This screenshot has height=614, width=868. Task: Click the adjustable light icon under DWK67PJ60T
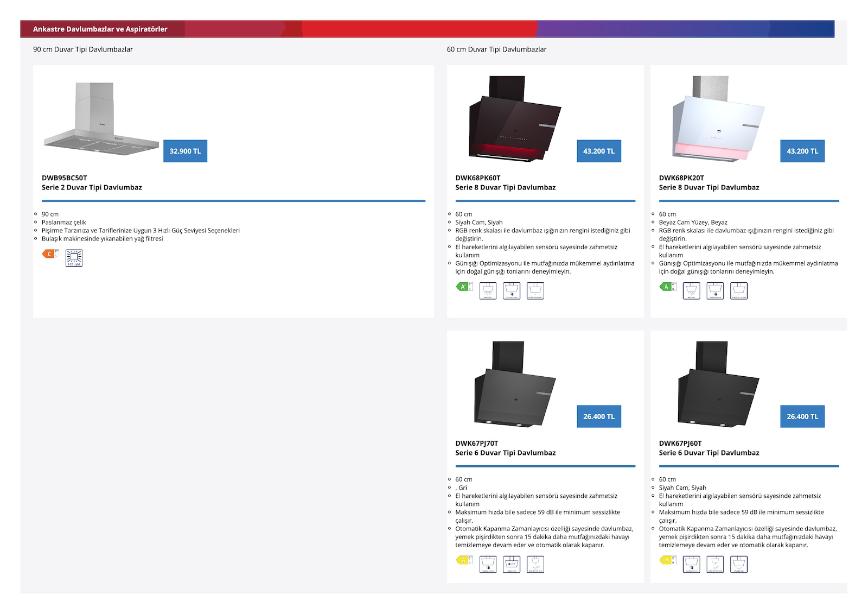(739, 564)
